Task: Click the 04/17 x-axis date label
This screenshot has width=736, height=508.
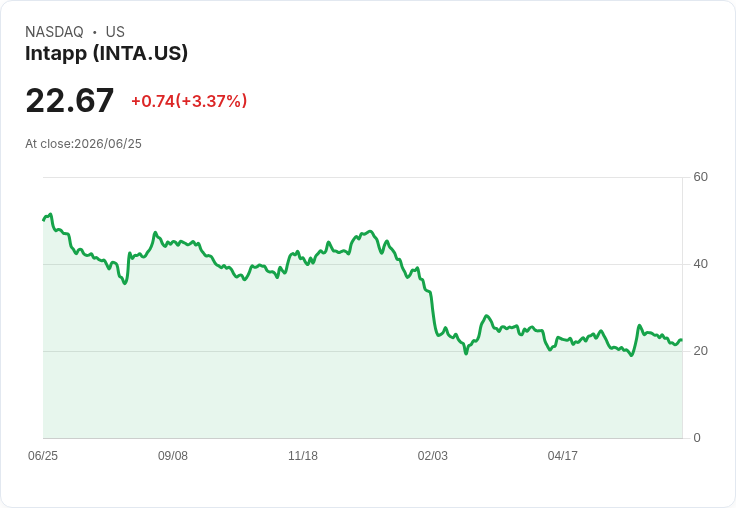Action: tap(562, 455)
